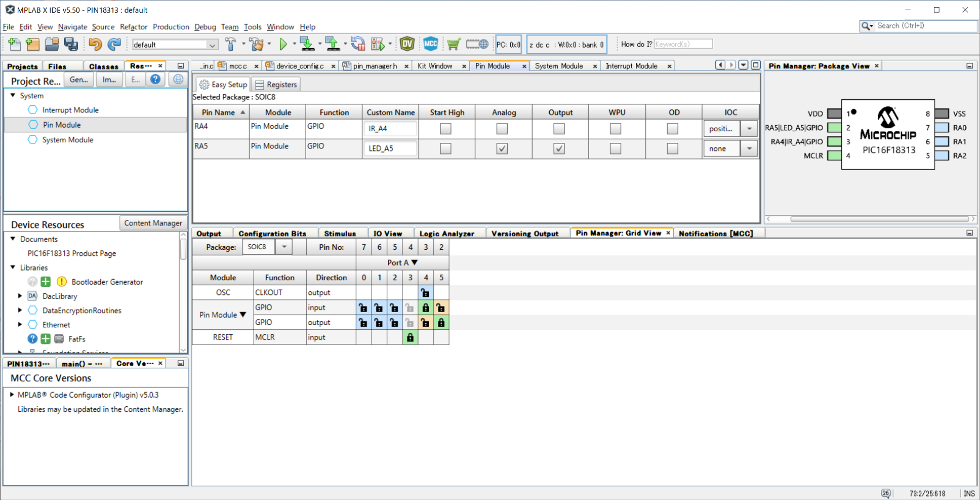Run the main project with green arrow
The image size is (980, 500).
tap(283, 45)
